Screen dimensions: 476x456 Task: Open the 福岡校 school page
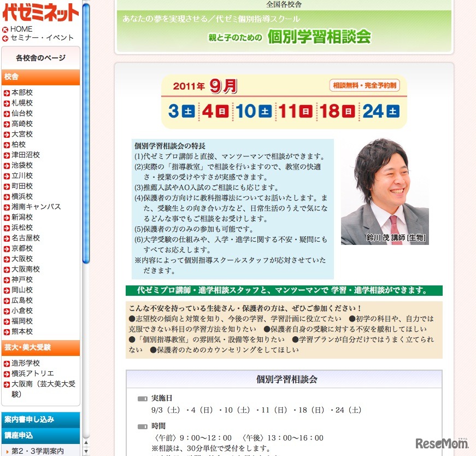point(22,321)
